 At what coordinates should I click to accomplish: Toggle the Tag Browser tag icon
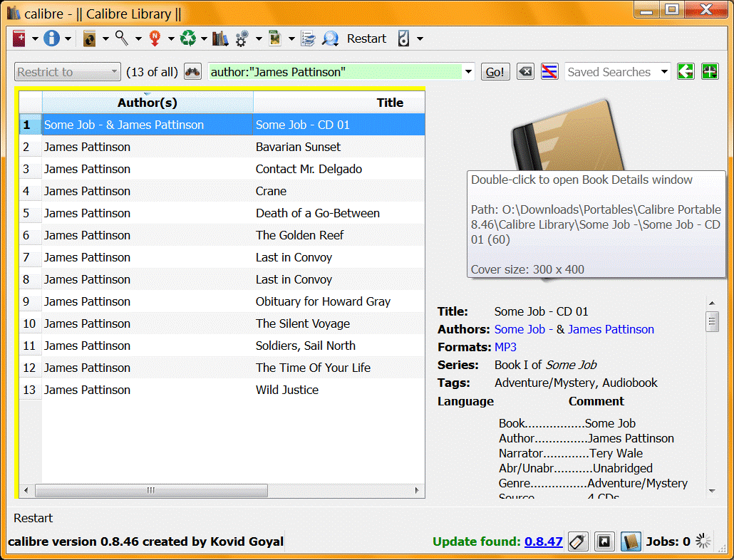pyautogui.click(x=578, y=541)
